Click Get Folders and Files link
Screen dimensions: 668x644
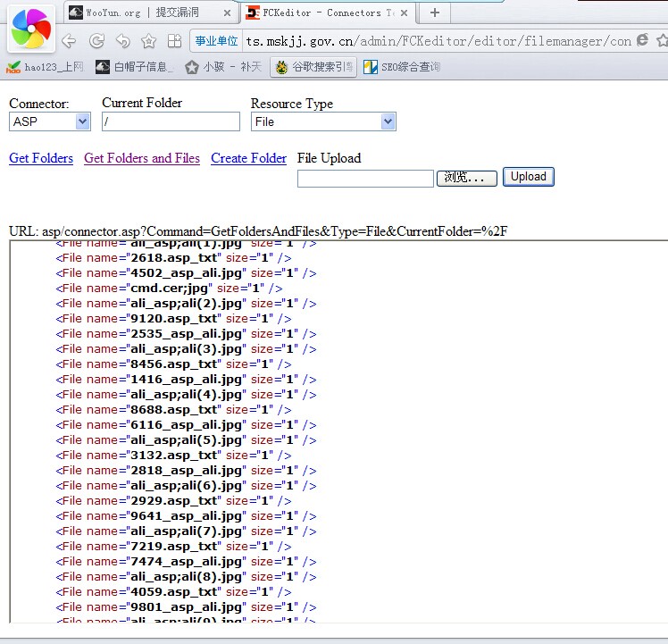point(142,158)
